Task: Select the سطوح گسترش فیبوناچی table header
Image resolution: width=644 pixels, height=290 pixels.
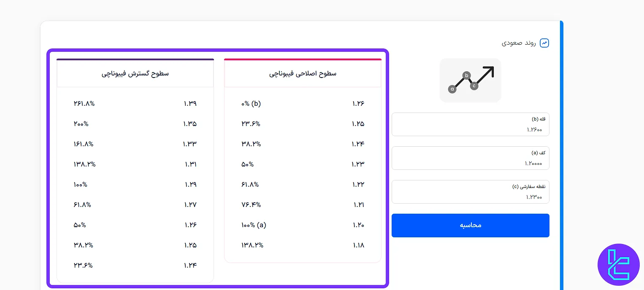Action: pyautogui.click(x=135, y=73)
